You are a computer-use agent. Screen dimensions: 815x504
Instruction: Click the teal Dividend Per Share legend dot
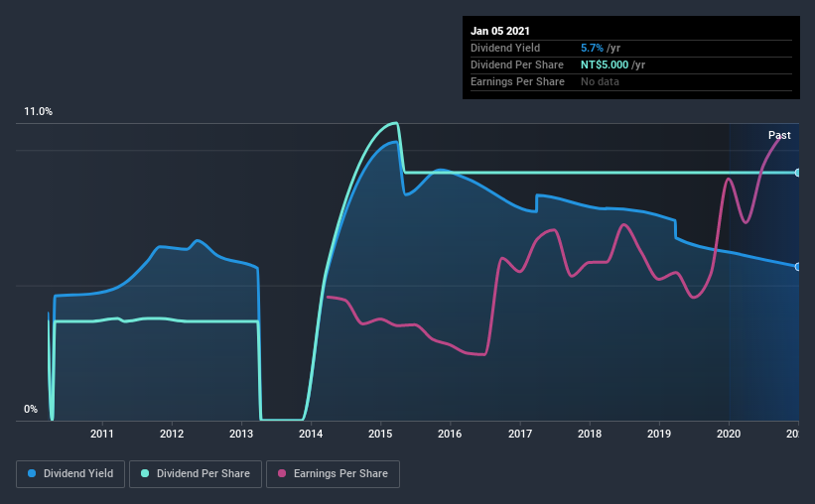pos(145,473)
